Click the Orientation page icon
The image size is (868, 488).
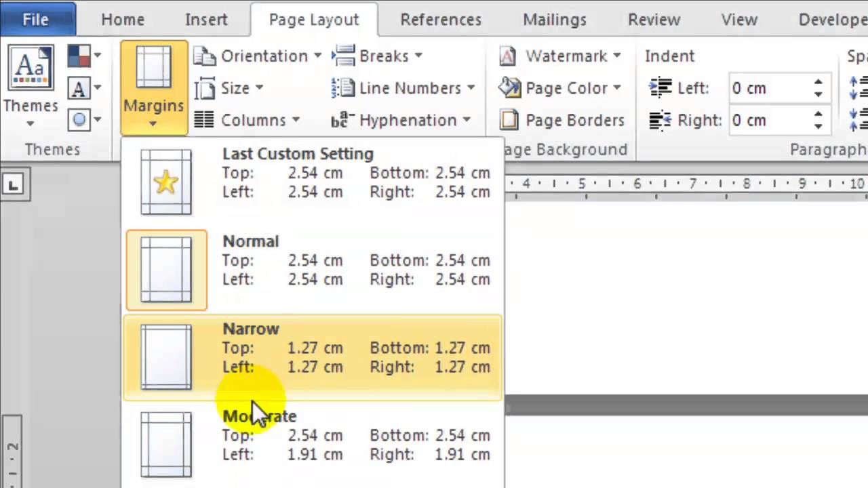tap(205, 56)
